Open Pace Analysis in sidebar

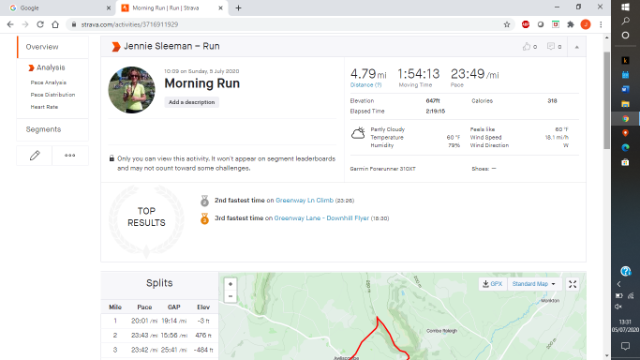(48, 82)
